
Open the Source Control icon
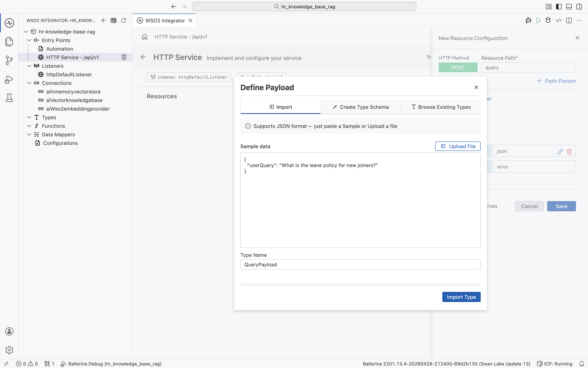pyautogui.click(x=9, y=60)
